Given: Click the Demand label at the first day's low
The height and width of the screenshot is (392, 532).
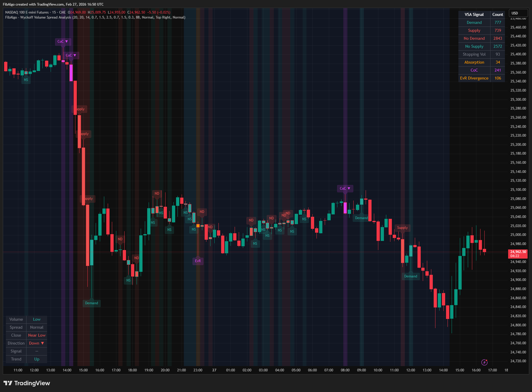Looking at the screenshot, I should pos(92,303).
